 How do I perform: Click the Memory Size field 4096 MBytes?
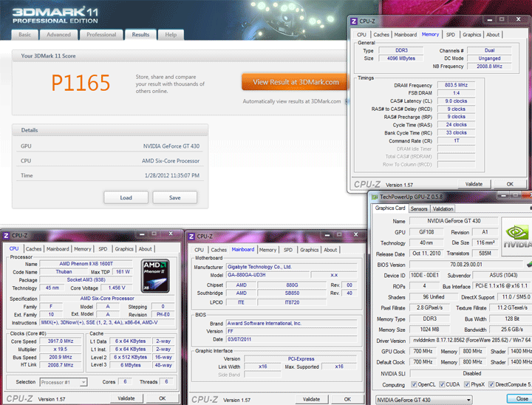pyautogui.click(x=401, y=58)
